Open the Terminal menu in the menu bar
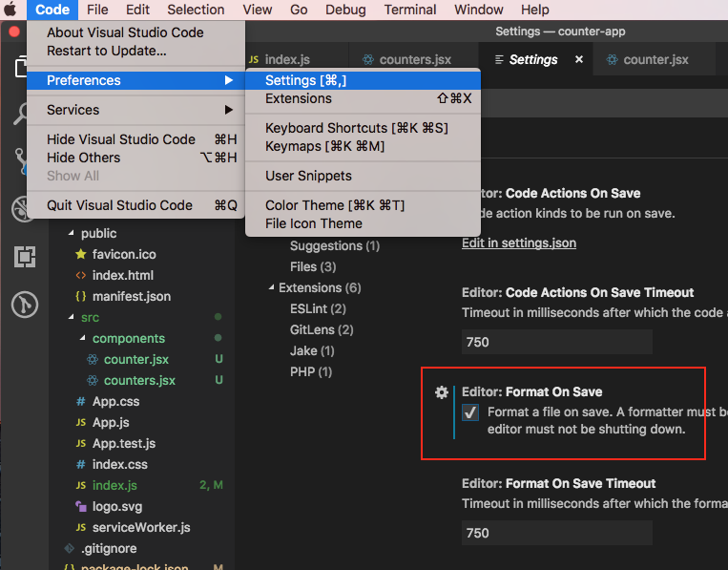The height and width of the screenshot is (570, 728). tap(410, 10)
